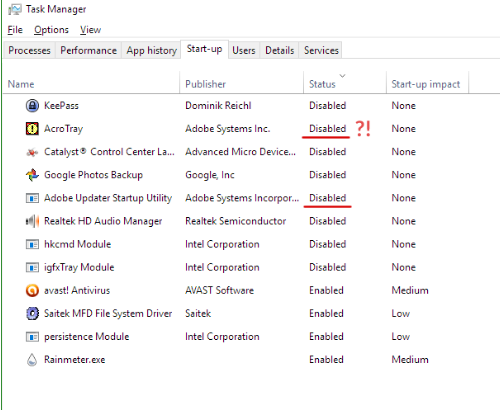Click the Google Photos Backup pinwheel icon
The width and height of the screenshot is (500, 410).
tap(32, 175)
